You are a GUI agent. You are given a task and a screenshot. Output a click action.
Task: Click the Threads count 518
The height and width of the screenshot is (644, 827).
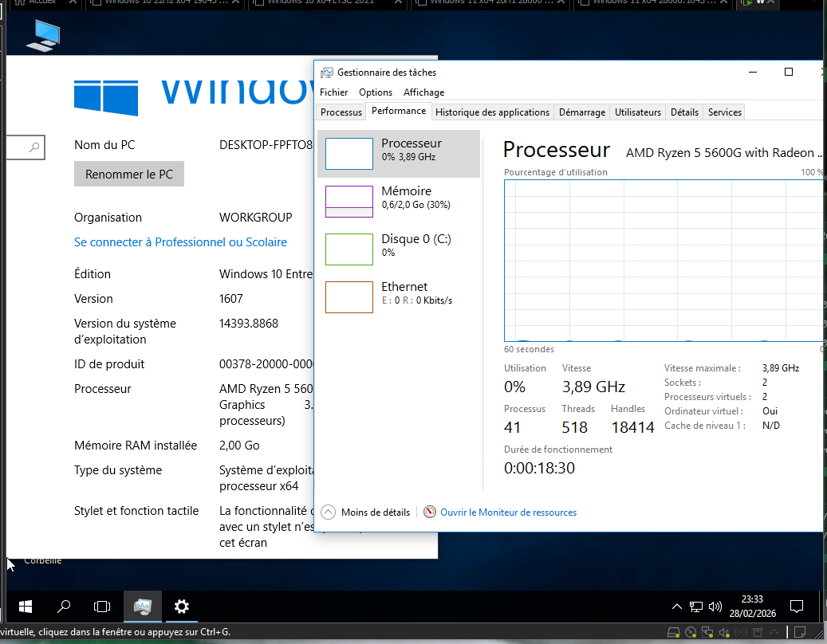pos(574,427)
